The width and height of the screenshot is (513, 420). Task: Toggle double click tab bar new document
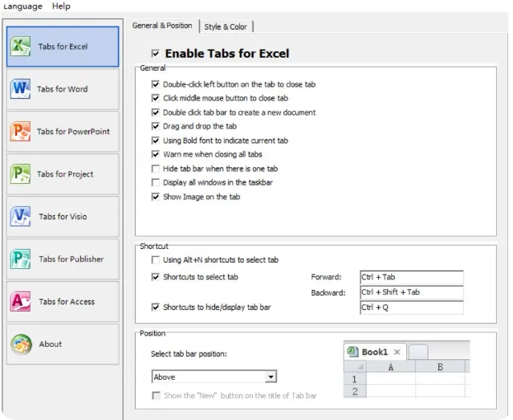(156, 112)
